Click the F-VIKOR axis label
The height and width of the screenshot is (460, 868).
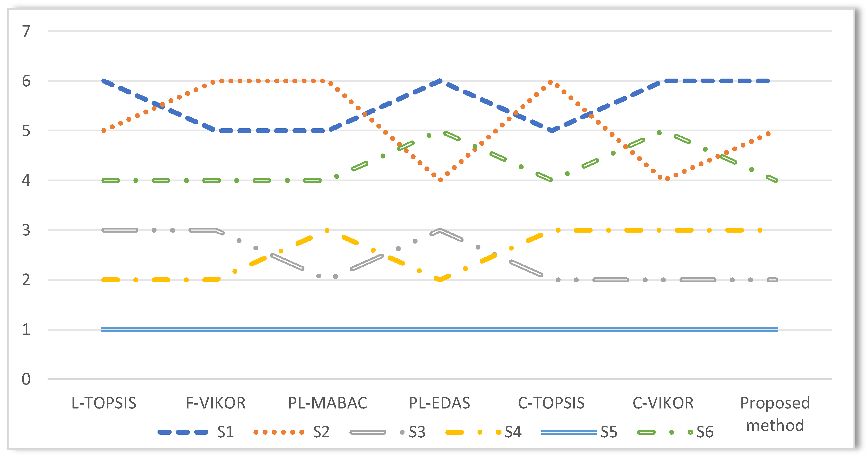pos(216,403)
